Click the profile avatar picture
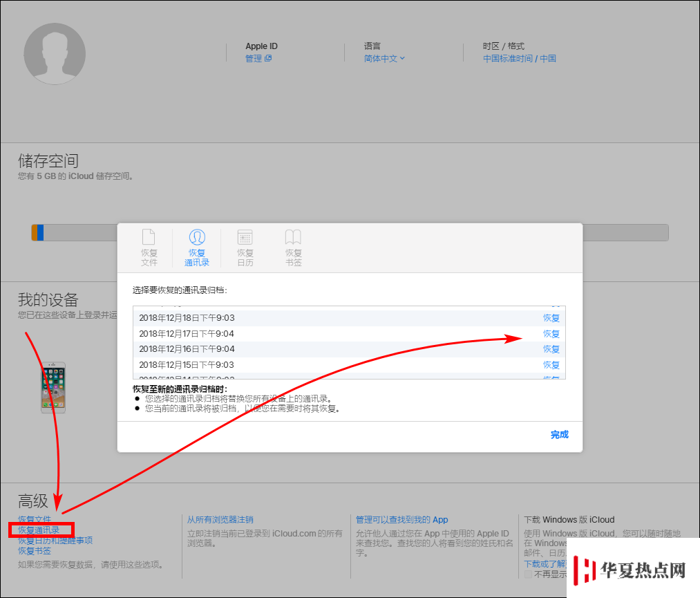This screenshot has height=598, width=700. tap(55, 54)
